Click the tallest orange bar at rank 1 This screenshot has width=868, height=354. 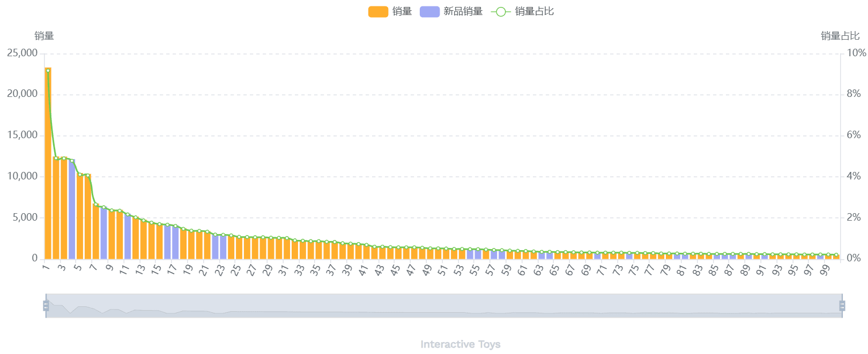pos(48,161)
